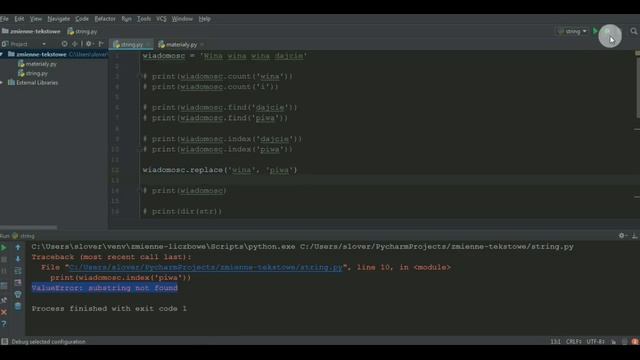The height and width of the screenshot is (360, 640).
Task: Click zmienne-tekstowe breadcrumb in navigation bar
Action: point(31,31)
